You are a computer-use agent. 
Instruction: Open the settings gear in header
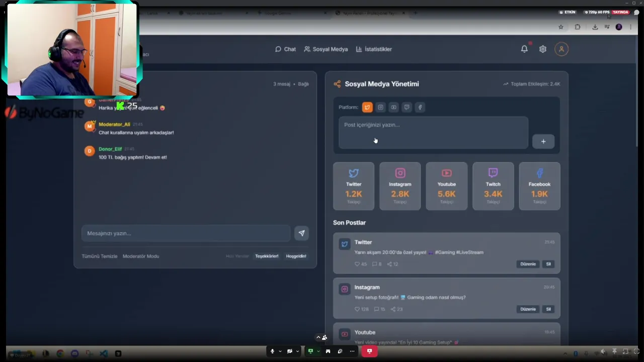[542, 49]
